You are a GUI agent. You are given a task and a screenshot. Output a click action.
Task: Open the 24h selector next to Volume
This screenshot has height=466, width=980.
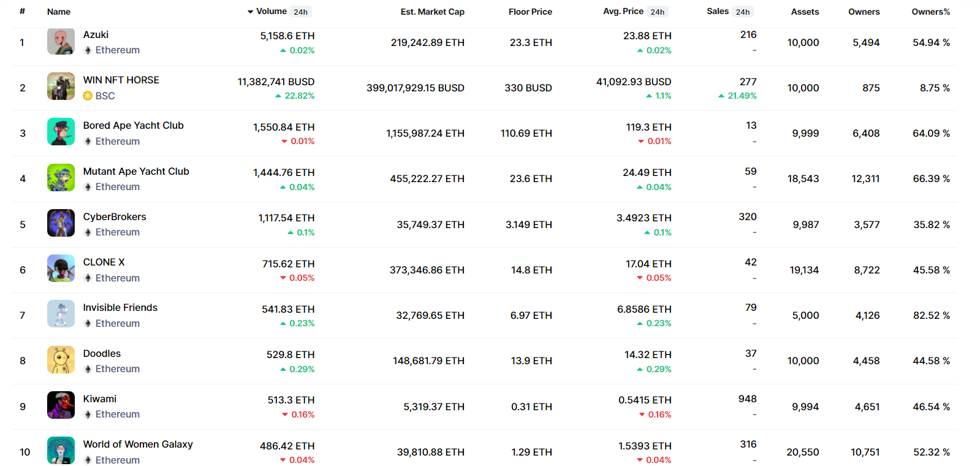click(301, 12)
